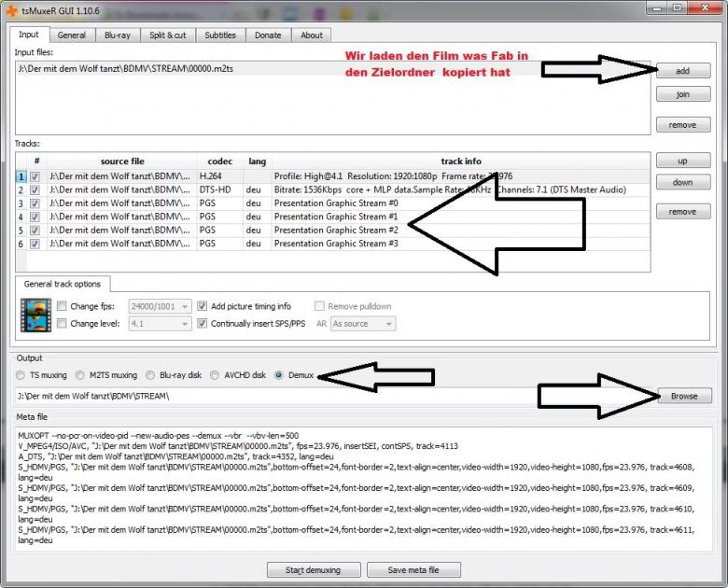This screenshot has height=588, width=728.
Task: Maximize the tsMuxeR window
Action: 678,7
